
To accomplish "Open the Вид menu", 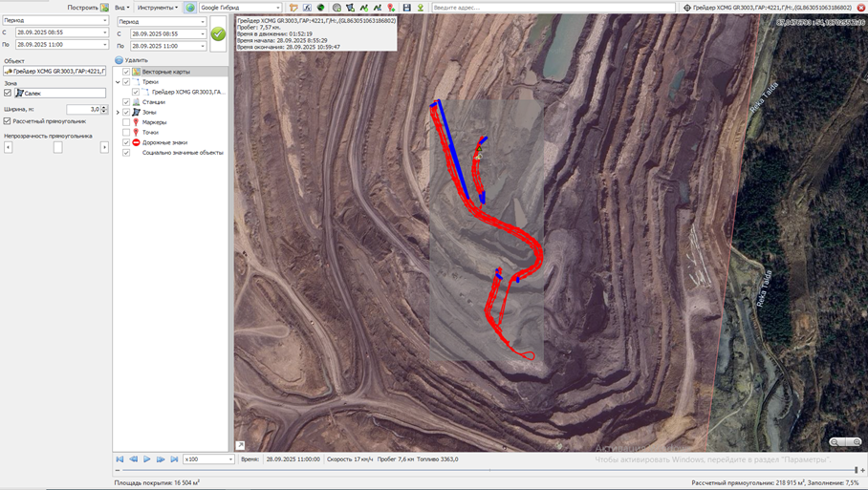I will pos(122,8).
